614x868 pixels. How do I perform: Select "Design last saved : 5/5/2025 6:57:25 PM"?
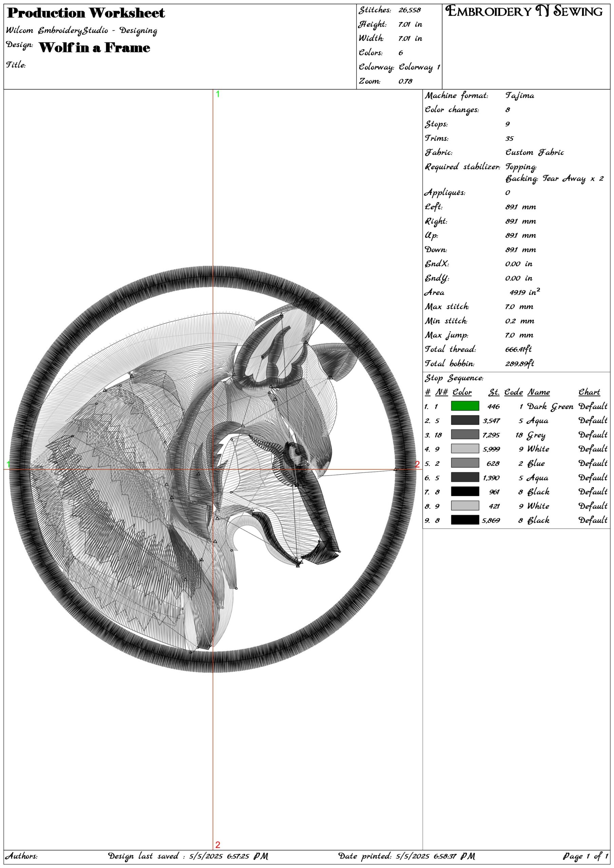(x=188, y=855)
